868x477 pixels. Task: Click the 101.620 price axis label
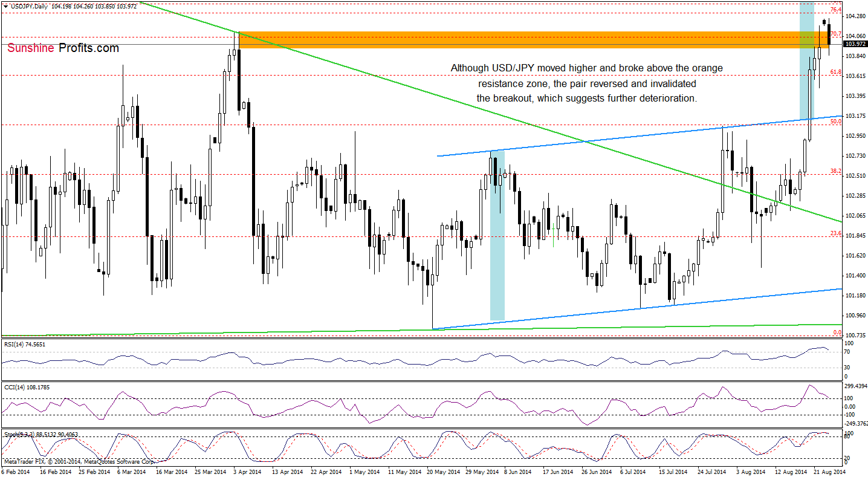pyautogui.click(x=855, y=255)
